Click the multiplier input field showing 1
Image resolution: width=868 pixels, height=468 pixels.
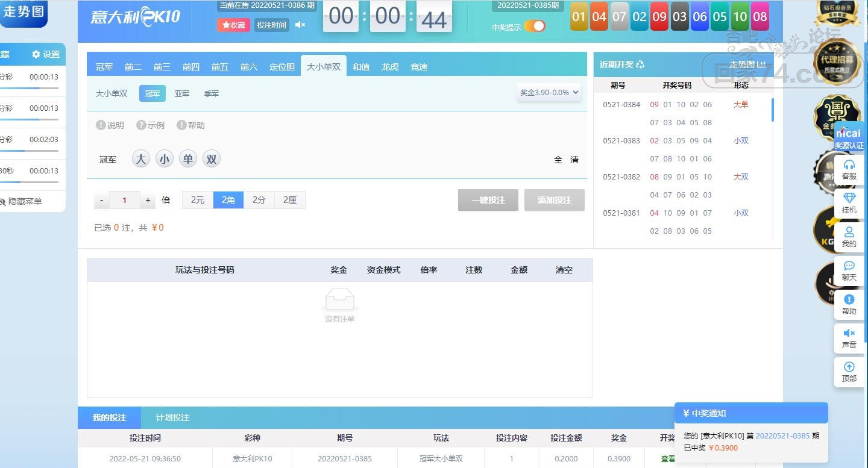(125, 200)
